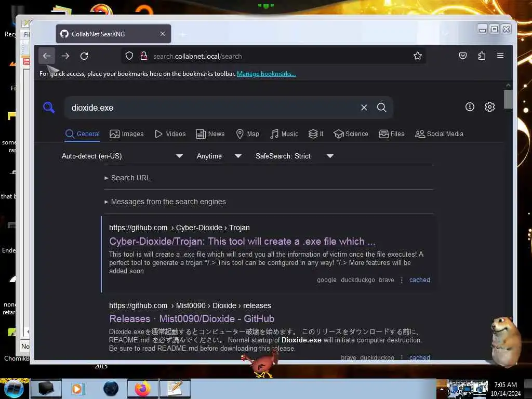Open cached copy of Cyber-Dioxide result

[420, 280]
